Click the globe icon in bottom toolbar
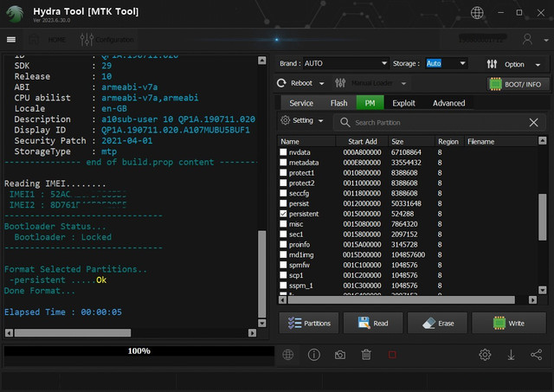The height and width of the screenshot is (392, 554). click(x=288, y=355)
